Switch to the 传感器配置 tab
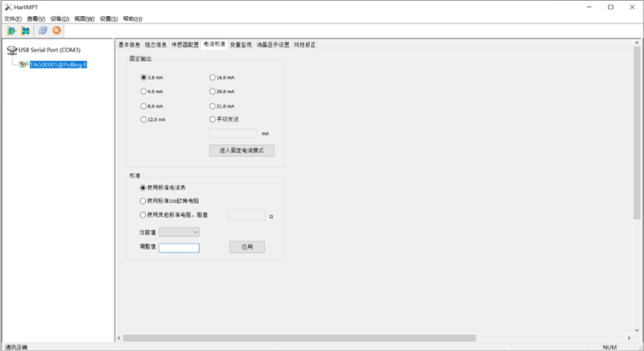 185,45
